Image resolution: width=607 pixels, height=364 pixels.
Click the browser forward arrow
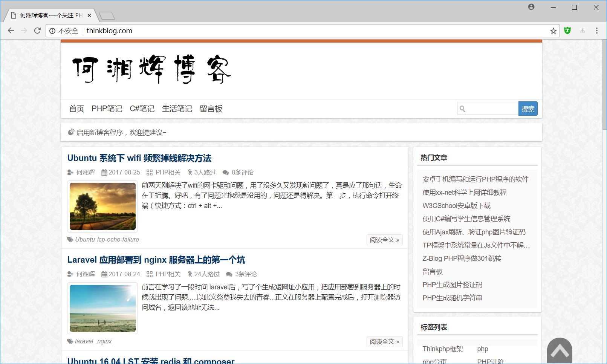[24, 31]
